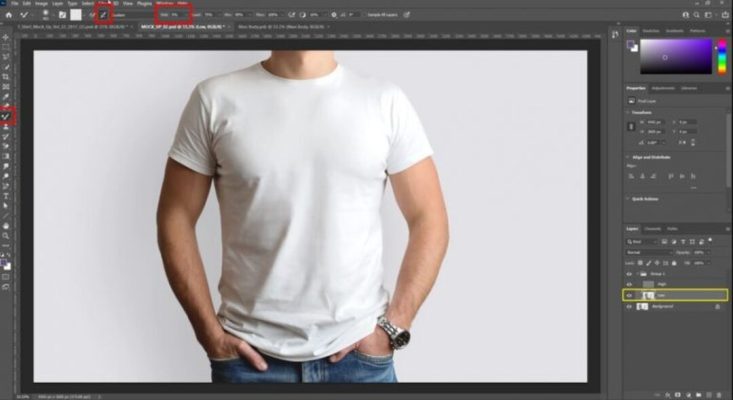Click the delete layer trash icon
Image resolution: width=733 pixels, height=400 pixels.
click(x=719, y=395)
